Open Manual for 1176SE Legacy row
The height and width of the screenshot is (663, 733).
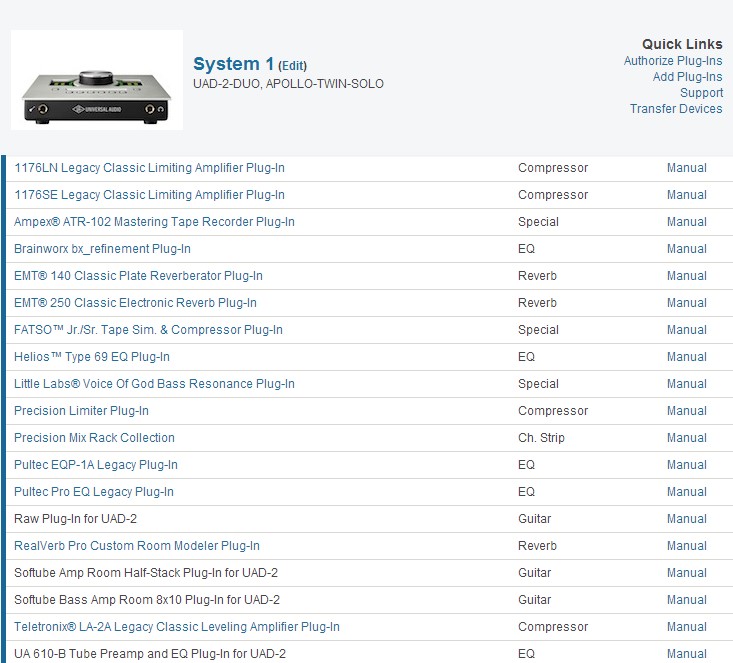pos(687,195)
